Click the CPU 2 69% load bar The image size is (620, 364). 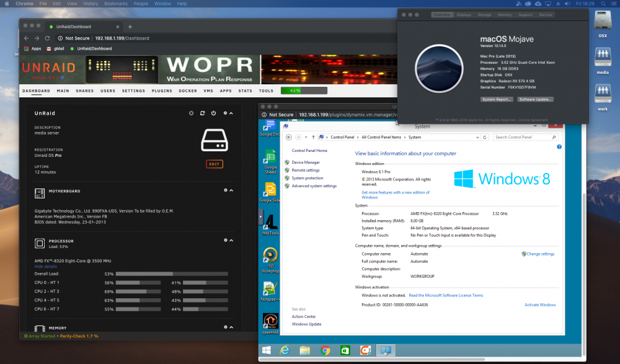pos(138,291)
